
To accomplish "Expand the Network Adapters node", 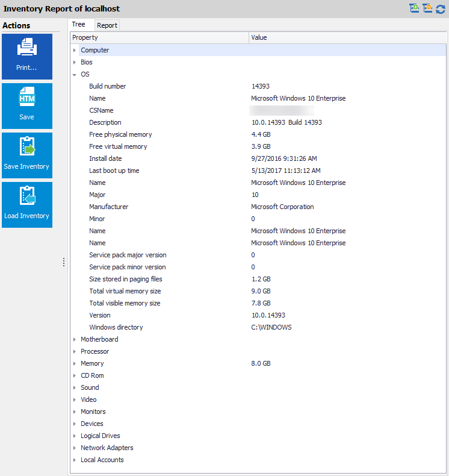I will [75, 448].
